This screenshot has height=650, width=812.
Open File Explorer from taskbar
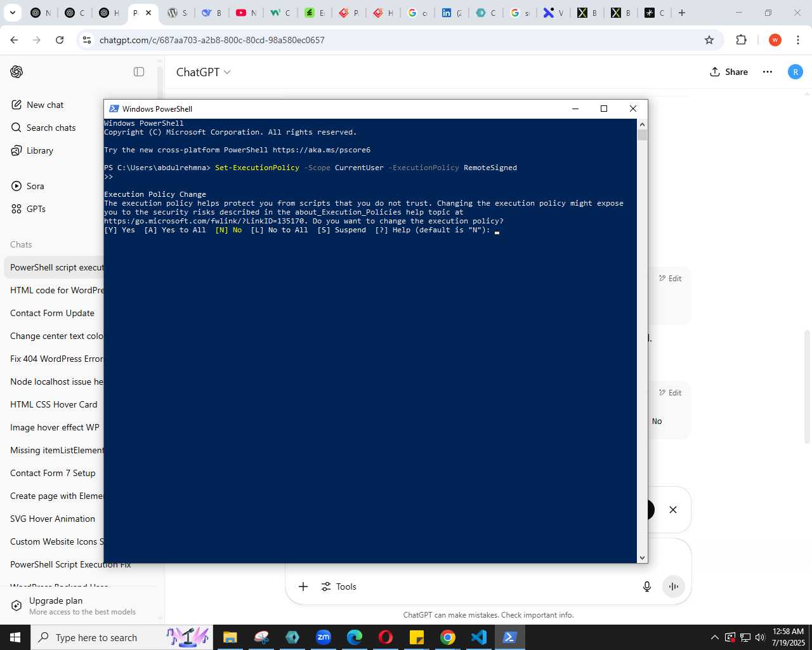[230, 637]
